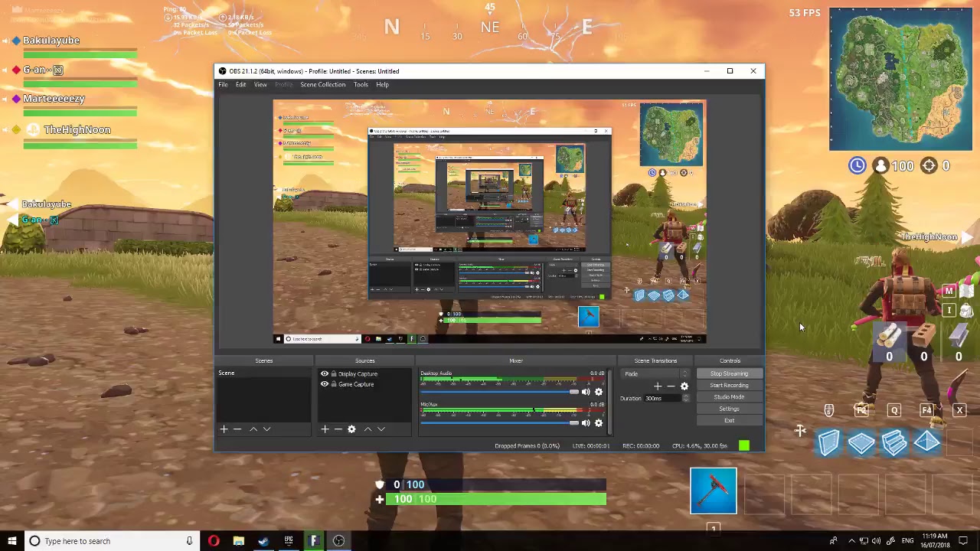Image resolution: width=980 pixels, height=551 pixels.
Task: Click the Duration spinner arrows
Action: coord(685,398)
